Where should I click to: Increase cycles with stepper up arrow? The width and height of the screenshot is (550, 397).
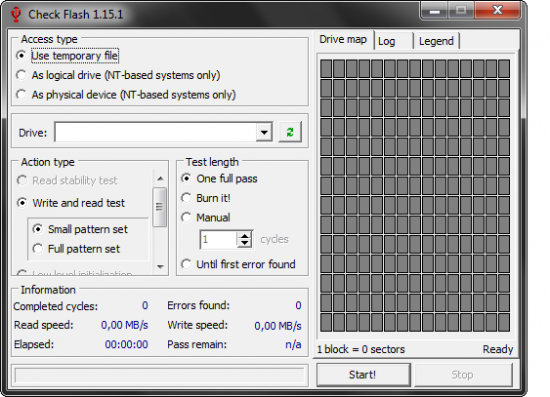click(x=244, y=235)
